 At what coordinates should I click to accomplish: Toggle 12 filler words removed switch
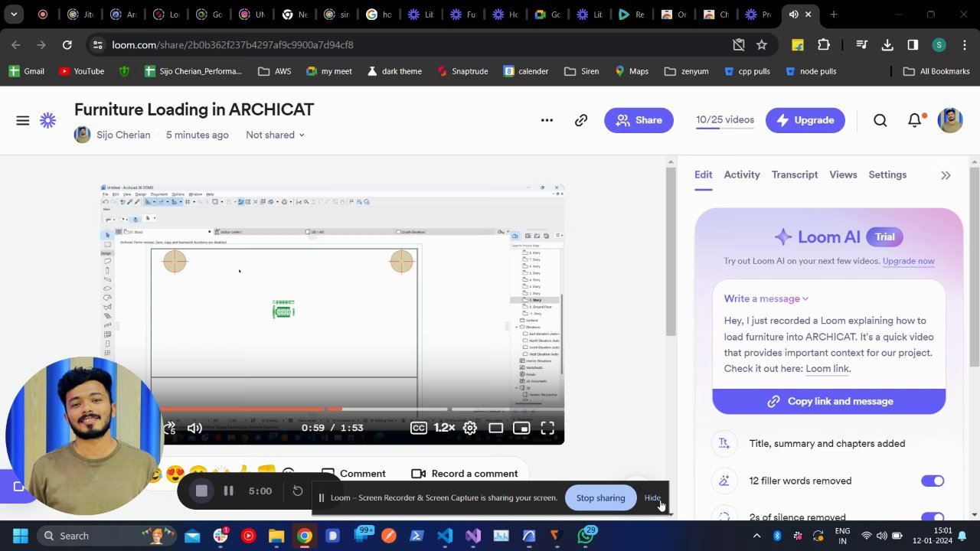click(933, 481)
